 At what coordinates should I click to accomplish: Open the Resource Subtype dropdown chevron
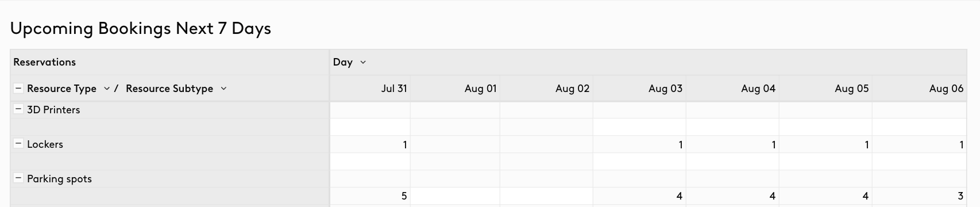223,89
